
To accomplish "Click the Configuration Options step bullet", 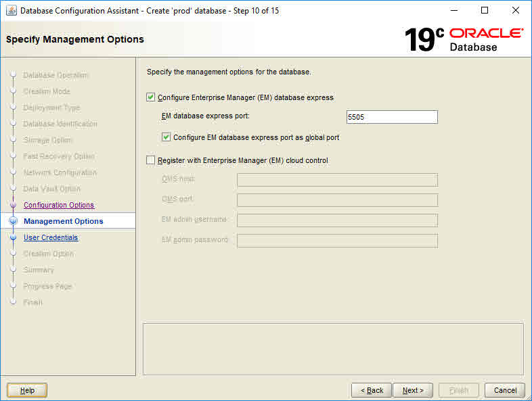I will click(x=12, y=205).
